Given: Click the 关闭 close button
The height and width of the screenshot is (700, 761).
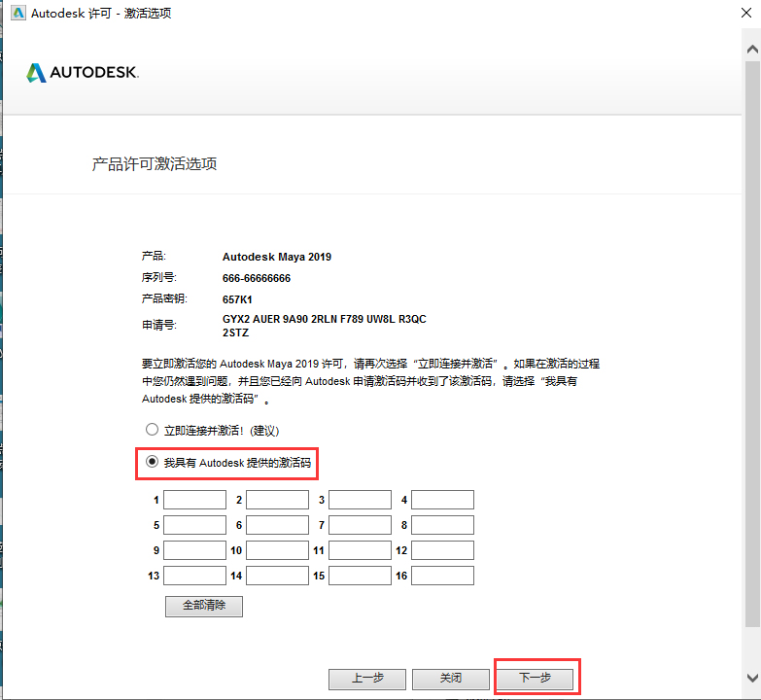Looking at the screenshot, I should click(x=451, y=679).
